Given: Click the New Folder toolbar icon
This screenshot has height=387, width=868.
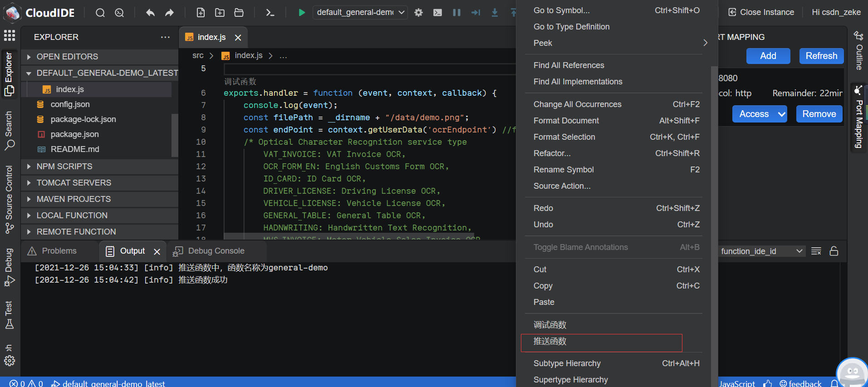Looking at the screenshot, I should pyautogui.click(x=220, y=12).
